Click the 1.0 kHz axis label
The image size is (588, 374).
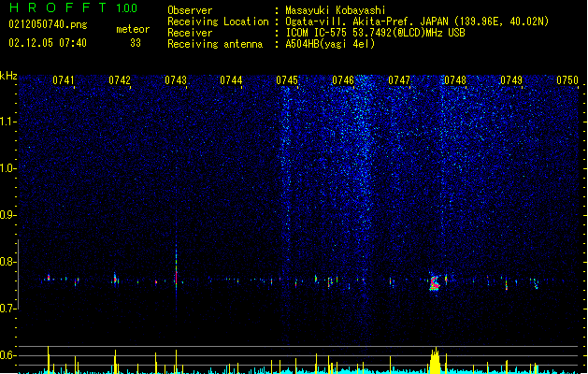(7, 168)
